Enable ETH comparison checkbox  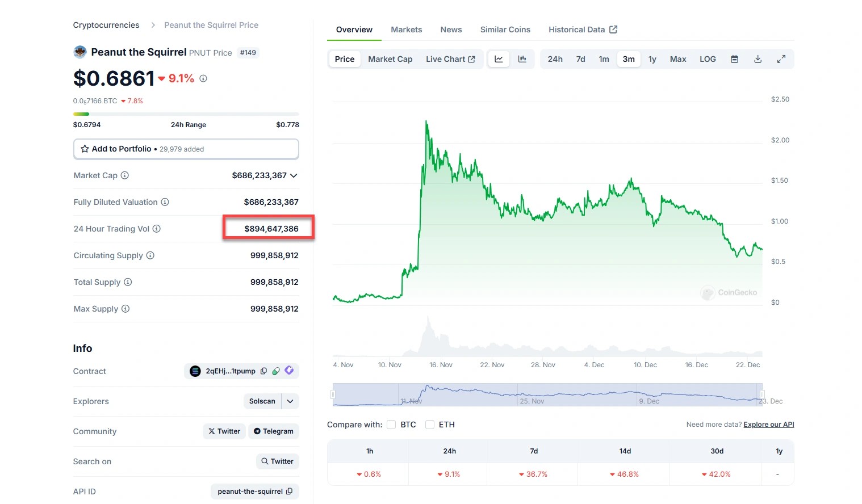[430, 425]
